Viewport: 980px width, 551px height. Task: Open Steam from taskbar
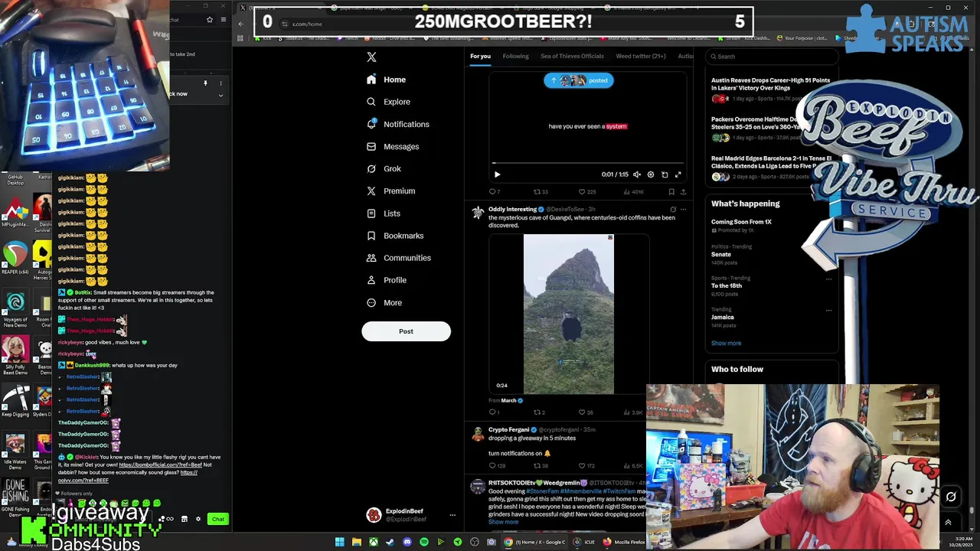(x=390, y=542)
